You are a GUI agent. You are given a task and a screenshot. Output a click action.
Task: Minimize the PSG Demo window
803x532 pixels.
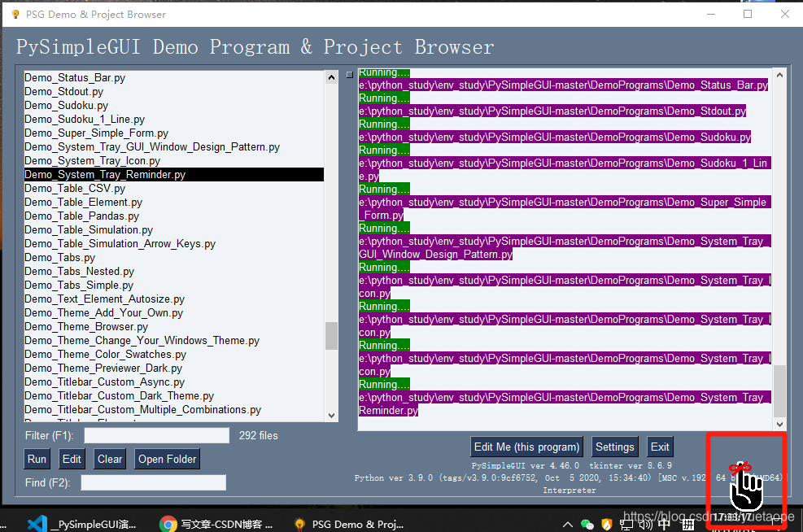pos(711,14)
